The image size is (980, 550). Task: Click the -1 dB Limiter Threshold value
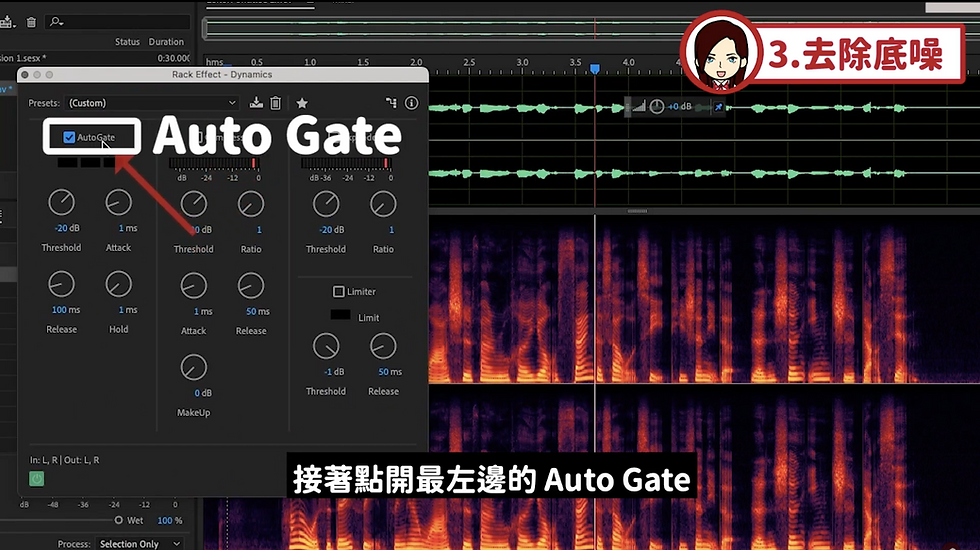click(x=334, y=372)
